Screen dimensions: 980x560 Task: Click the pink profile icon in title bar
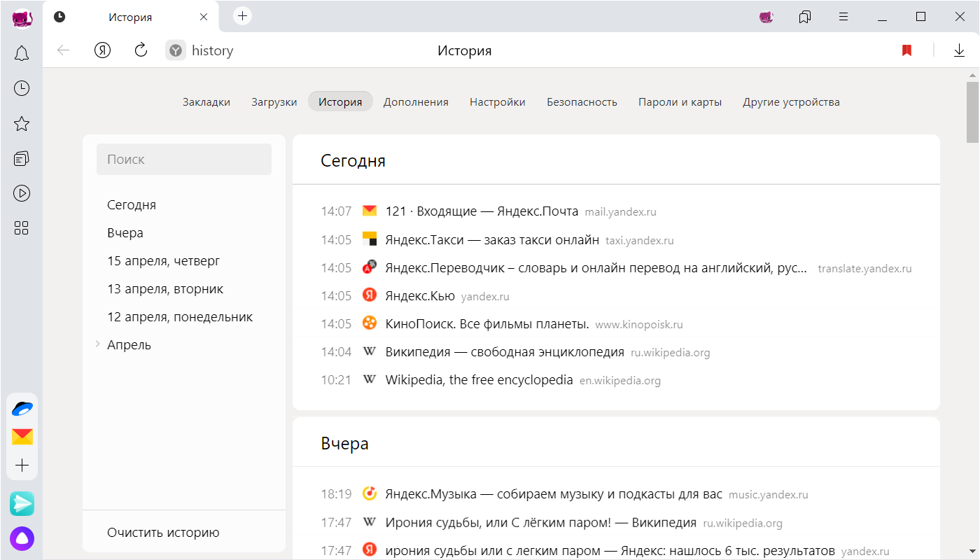tap(766, 17)
